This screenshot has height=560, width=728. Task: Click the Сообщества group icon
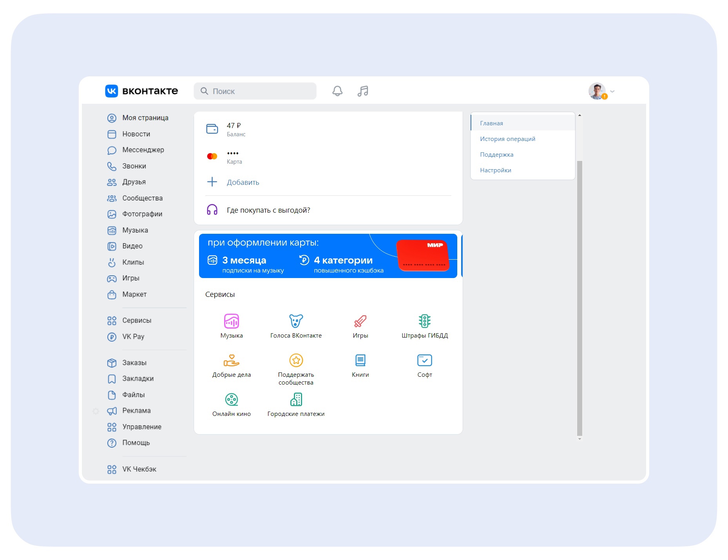point(112,199)
